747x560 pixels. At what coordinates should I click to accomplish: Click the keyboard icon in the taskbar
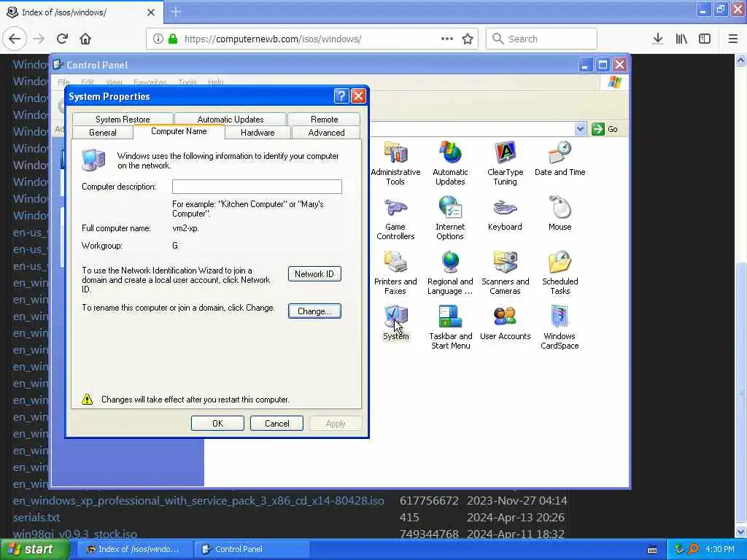click(652, 550)
